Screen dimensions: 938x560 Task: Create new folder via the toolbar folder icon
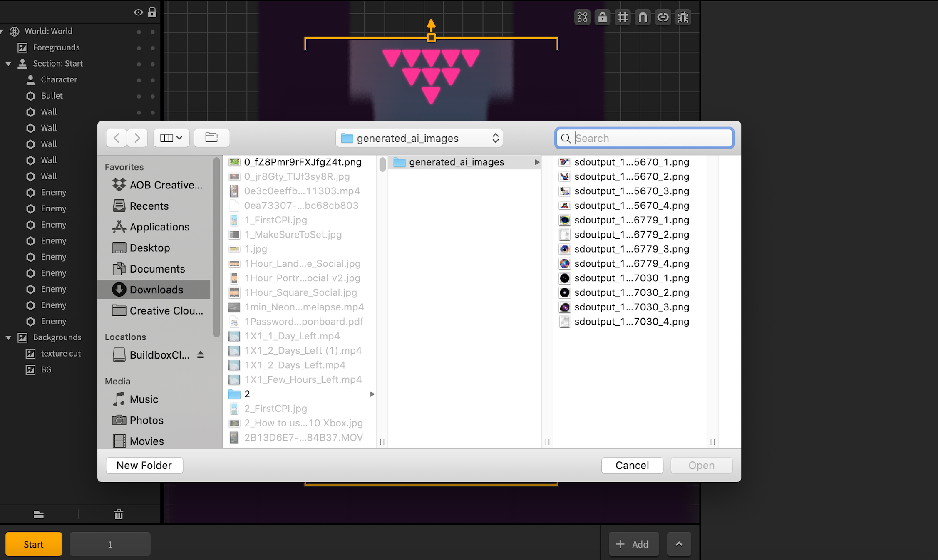(x=212, y=138)
